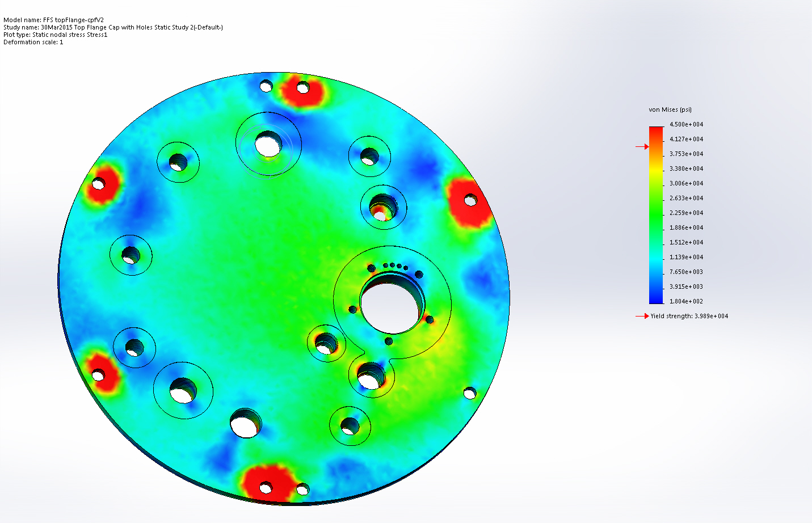Click the red yield arrow beside the color bar
Screen dimensions: 812x523
tap(642, 147)
